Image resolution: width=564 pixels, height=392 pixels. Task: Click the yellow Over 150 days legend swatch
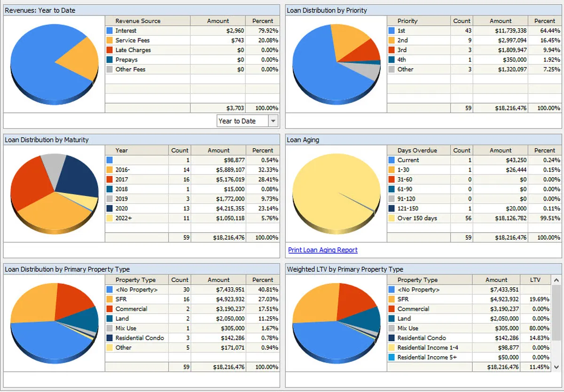[392, 218]
